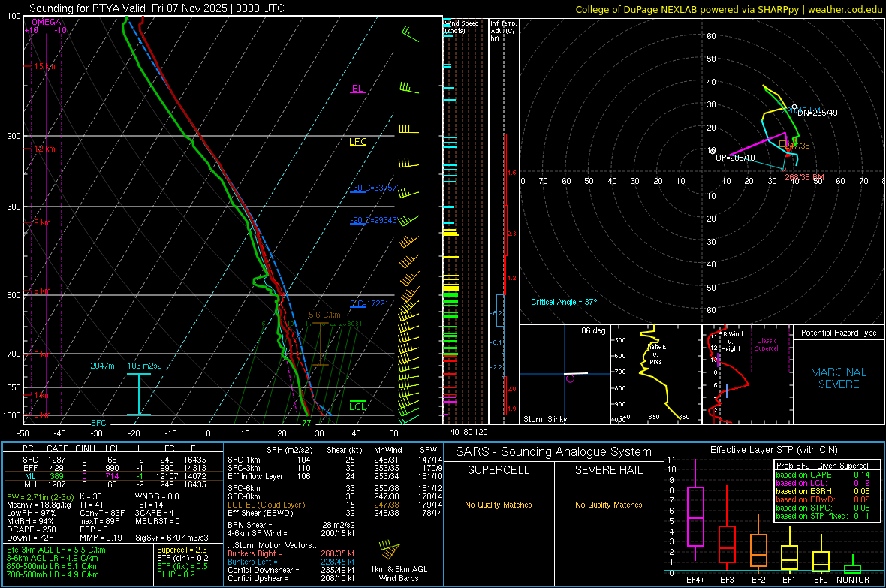Select the highlighted ML parcel row
The height and width of the screenshot is (588, 886).
click(113, 475)
